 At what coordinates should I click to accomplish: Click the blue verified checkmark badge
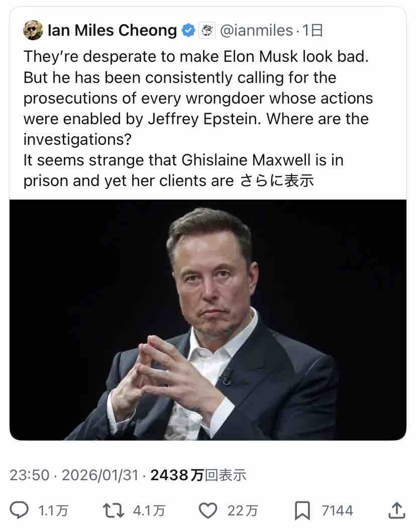click(x=188, y=31)
